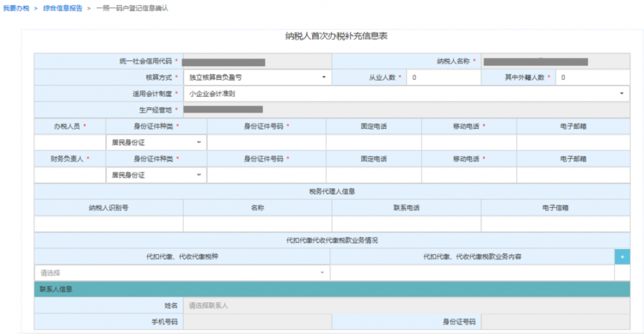This screenshot has height=334, width=644.
Task: Focus the 其中外籍人数 input field
Action: (x=593, y=77)
